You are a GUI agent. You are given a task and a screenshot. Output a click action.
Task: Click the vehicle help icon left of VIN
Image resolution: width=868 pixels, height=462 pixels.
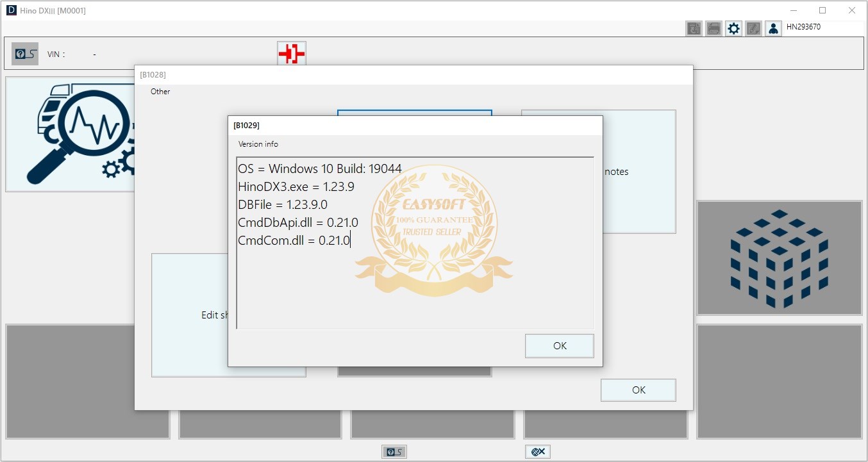25,54
